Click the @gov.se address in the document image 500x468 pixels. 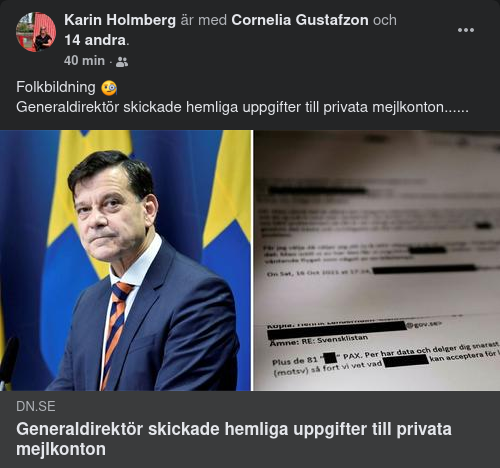point(423,324)
